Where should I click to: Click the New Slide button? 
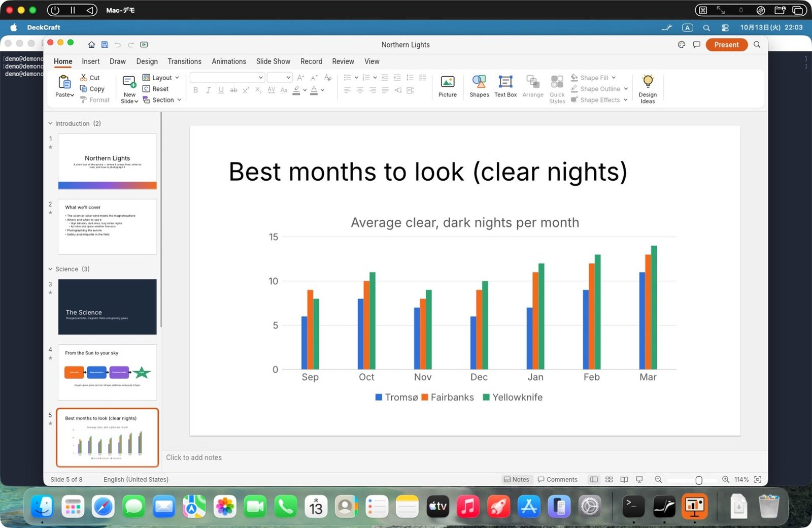[129, 89]
